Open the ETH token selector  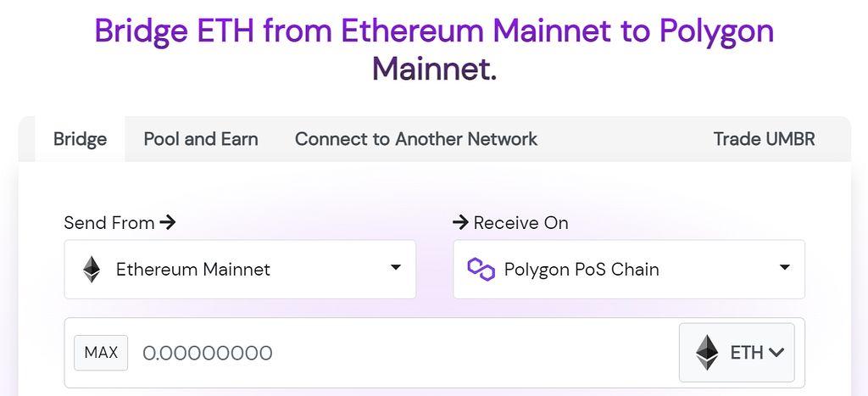[737, 352]
